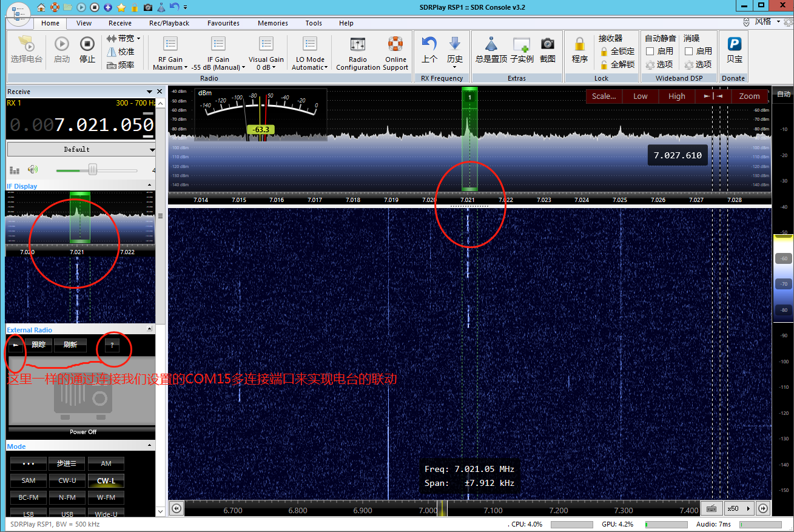The height and width of the screenshot is (532, 794).
Task: Open 自动静音 选项 options gear
Action: pyautogui.click(x=659, y=64)
